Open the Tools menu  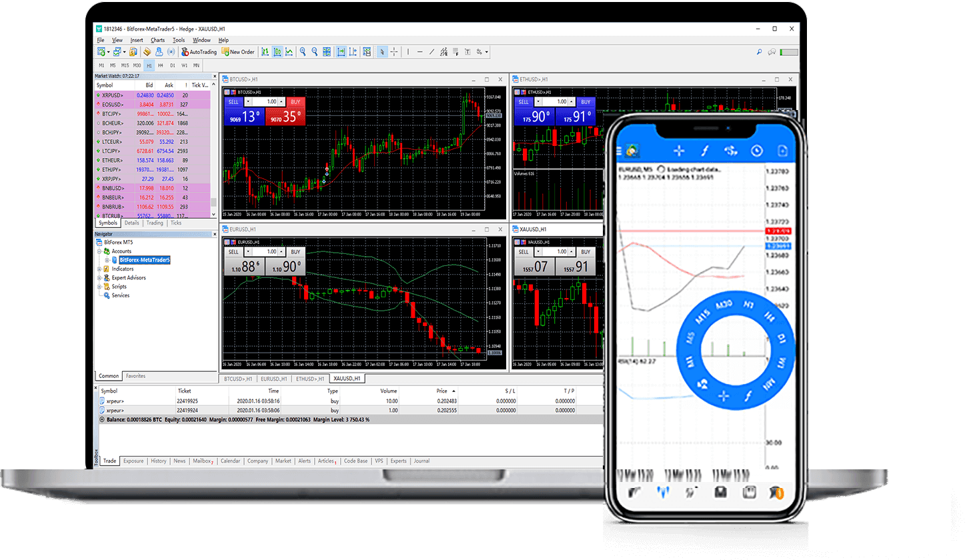[179, 40]
